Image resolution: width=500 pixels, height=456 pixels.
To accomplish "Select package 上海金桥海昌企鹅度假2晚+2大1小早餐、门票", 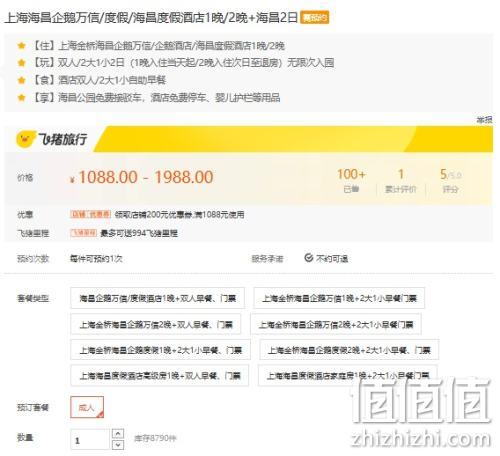I will point(349,350).
